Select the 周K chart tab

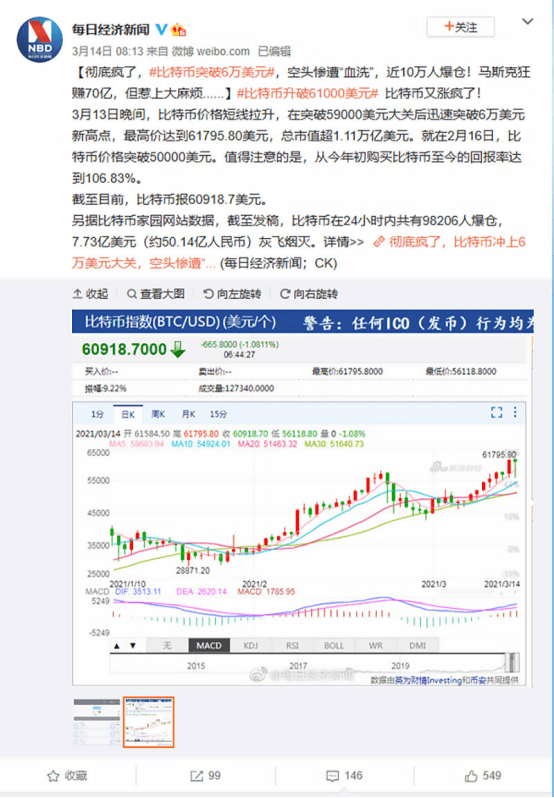(158, 414)
